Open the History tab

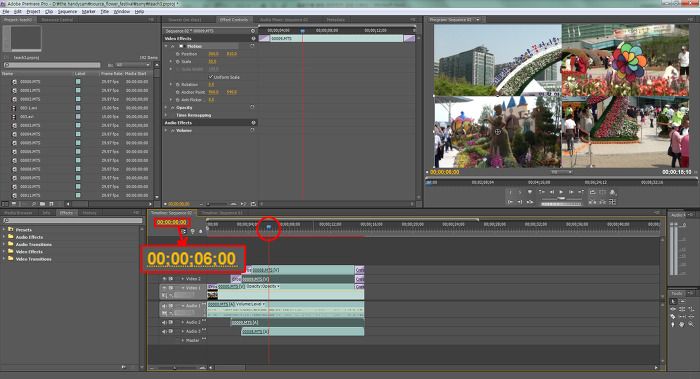[89, 212]
